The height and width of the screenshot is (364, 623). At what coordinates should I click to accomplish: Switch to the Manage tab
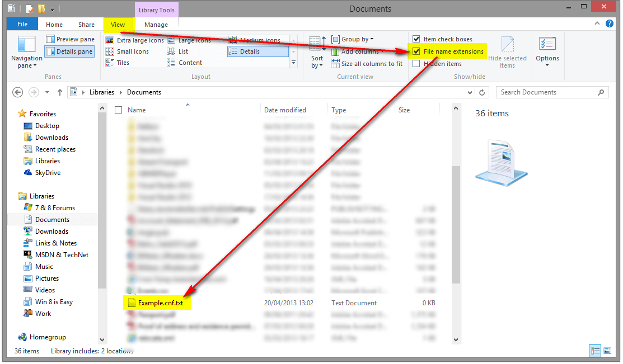pyautogui.click(x=157, y=25)
